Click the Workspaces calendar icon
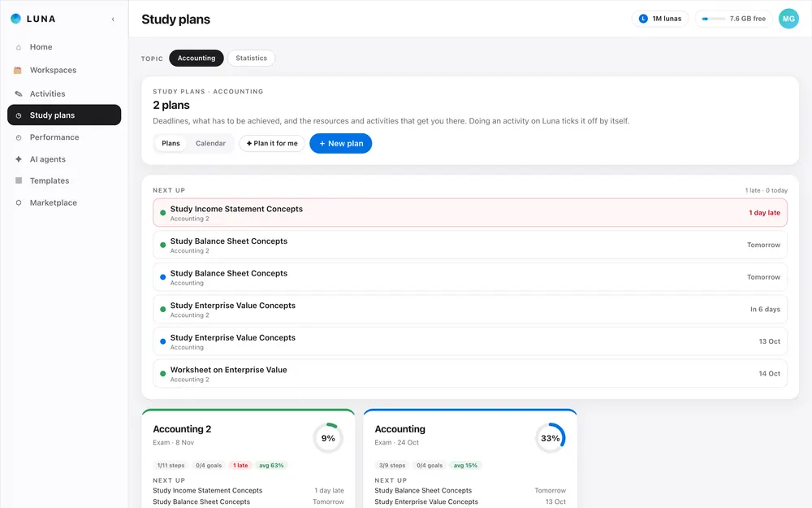Viewport: 812px width, 508px height. pos(18,70)
